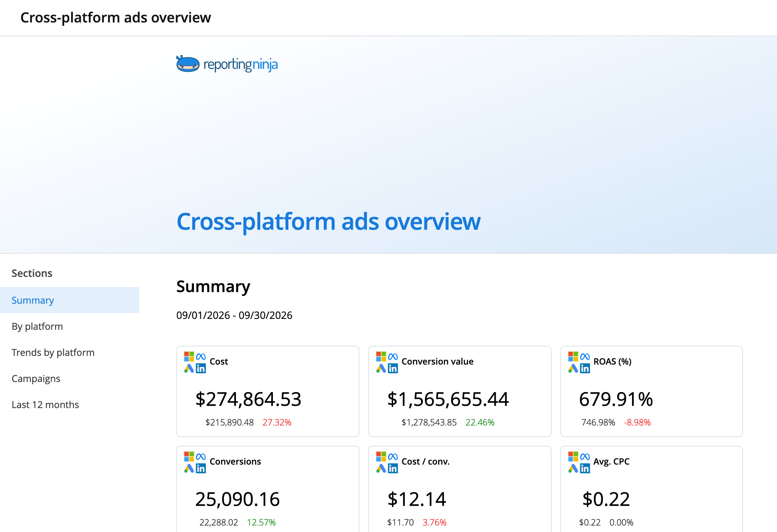Click the 27.32% cost change

coord(277,422)
